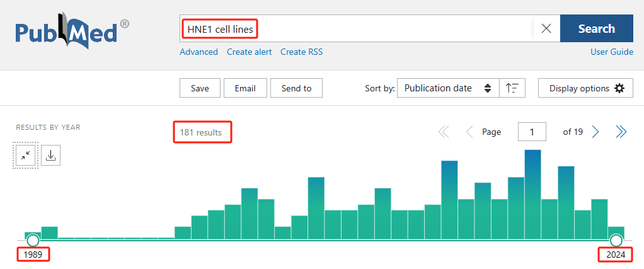Viewport: 644px width, 269px height.
Task: Click the 1989 year label
Action: click(33, 255)
